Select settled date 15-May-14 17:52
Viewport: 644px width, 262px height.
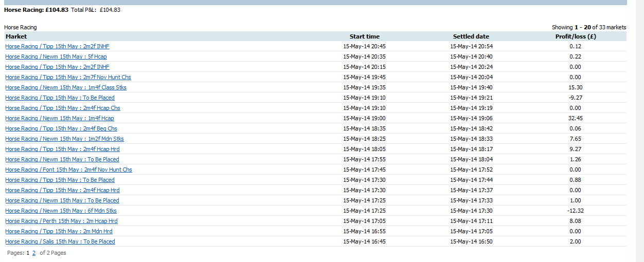471,170
